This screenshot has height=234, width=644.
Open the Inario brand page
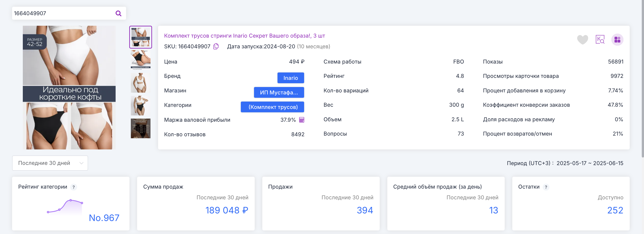[x=290, y=78]
